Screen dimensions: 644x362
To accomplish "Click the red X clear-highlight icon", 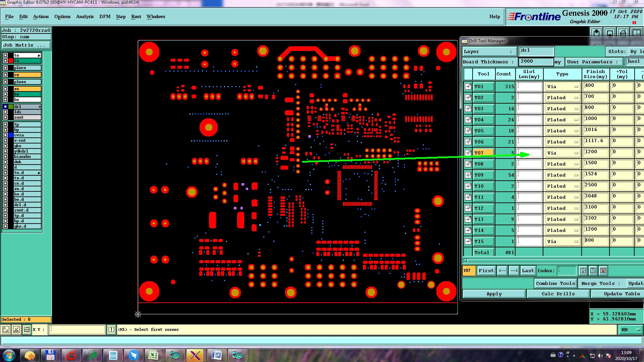I will click(x=603, y=271).
